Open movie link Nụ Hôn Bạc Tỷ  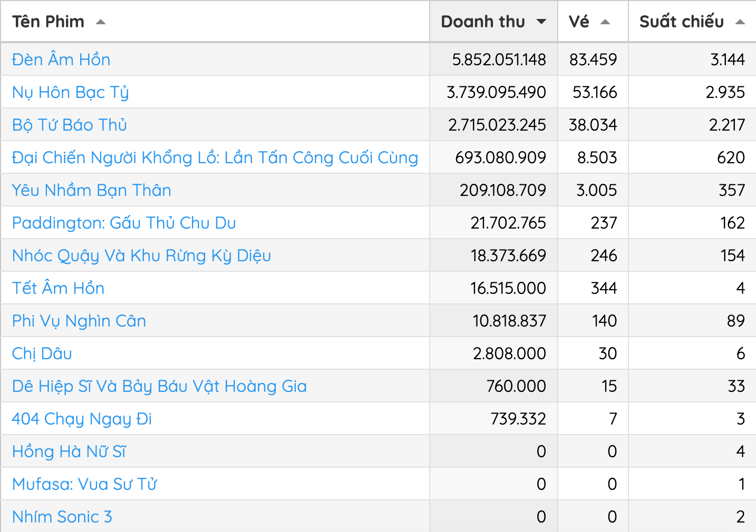point(71,92)
